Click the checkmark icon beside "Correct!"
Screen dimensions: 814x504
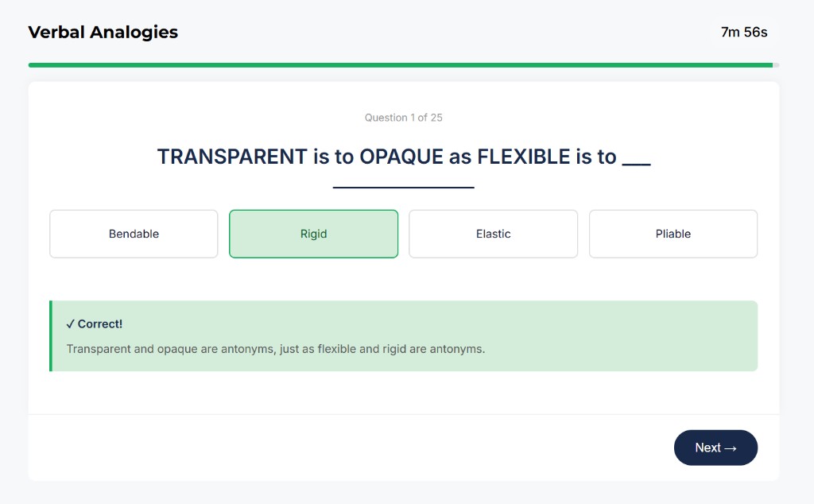(x=71, y=324)
